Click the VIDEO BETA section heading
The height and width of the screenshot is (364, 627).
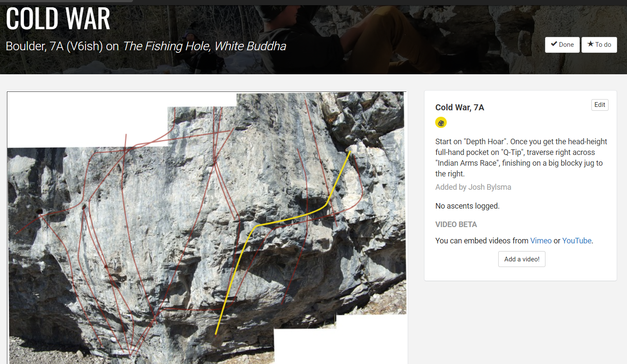click(x=456, y=224)
